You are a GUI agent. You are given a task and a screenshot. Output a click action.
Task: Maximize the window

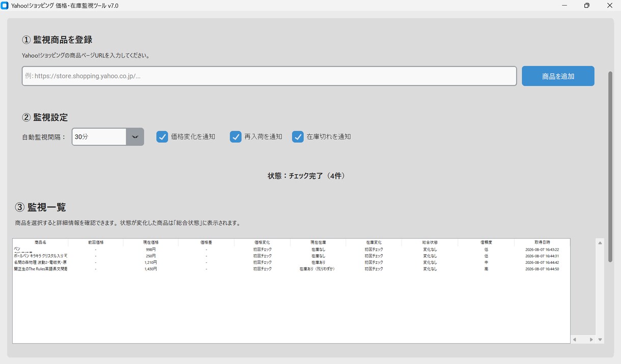tap(587, 6)
